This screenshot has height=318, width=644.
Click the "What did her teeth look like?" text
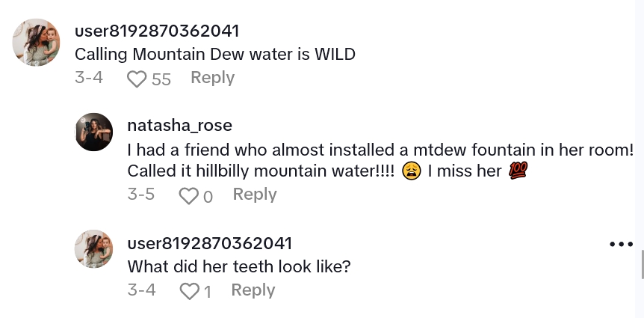tap(239, 266)
